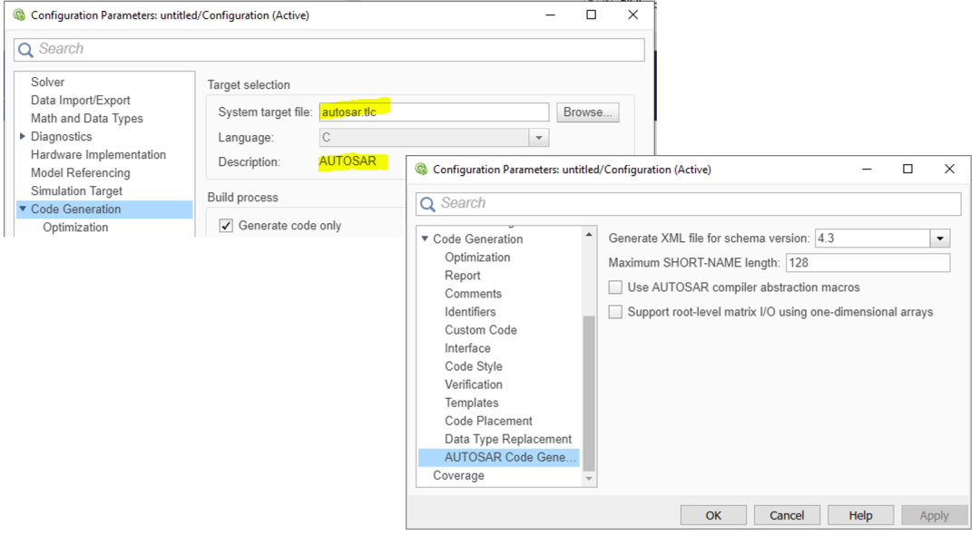Click the Target selection heading

click(x=249, y=85)
